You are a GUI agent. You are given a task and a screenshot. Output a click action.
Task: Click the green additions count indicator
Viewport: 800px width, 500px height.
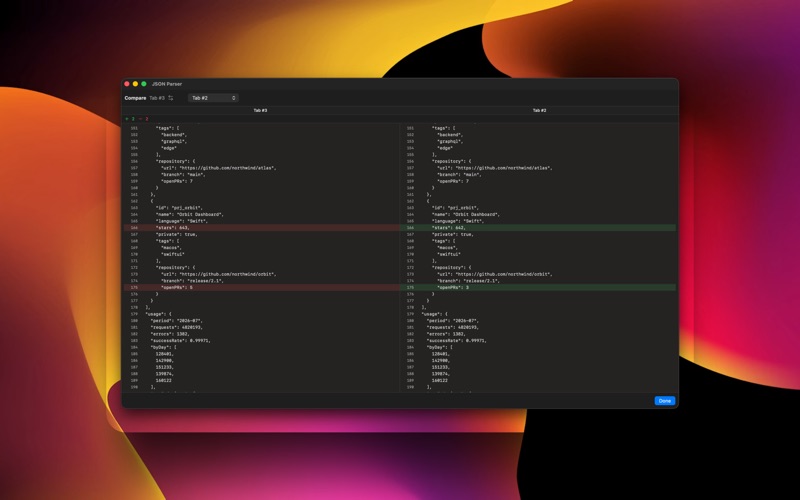pyautogui.click(x=130, y=119)
